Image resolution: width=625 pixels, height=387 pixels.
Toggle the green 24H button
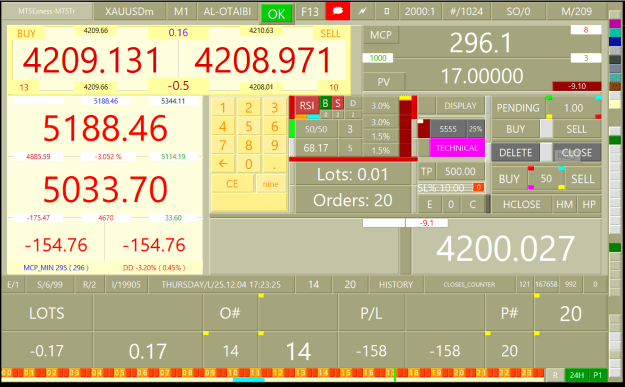point(577,375)
